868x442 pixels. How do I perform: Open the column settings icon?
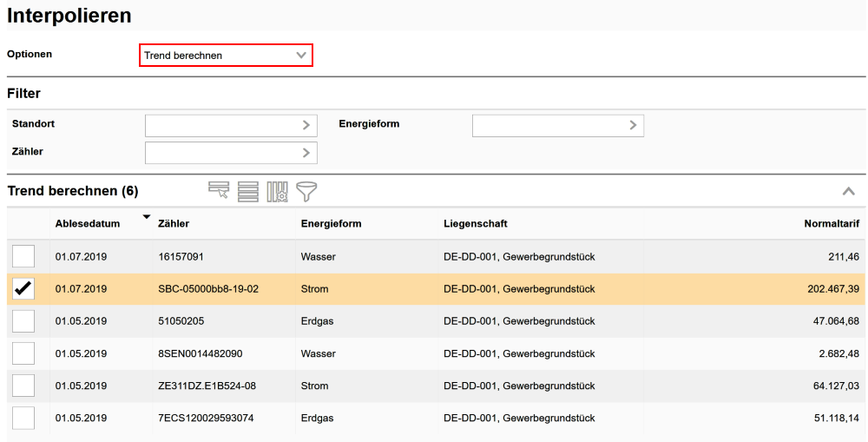click(278, 191)
